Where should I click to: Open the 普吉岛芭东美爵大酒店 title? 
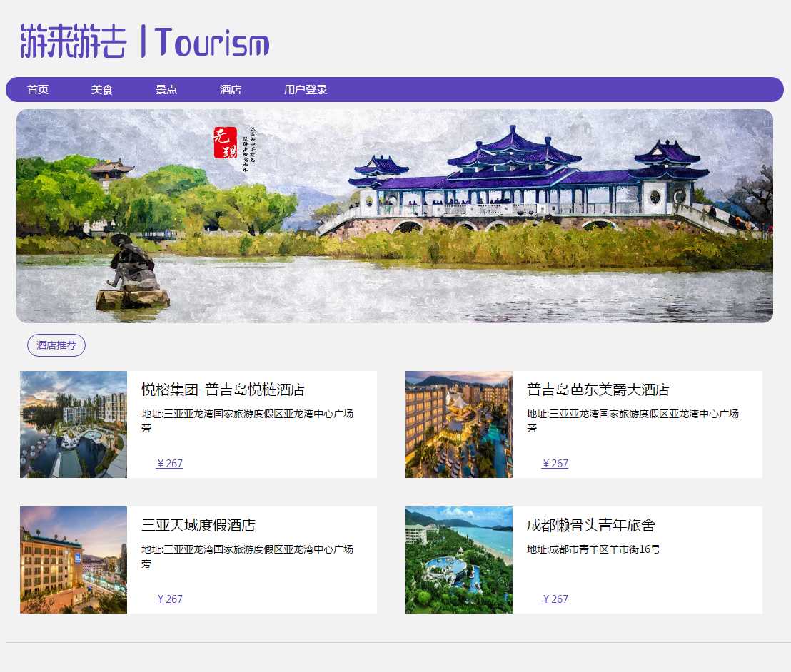pyautogui.click(x=598, y=390)
